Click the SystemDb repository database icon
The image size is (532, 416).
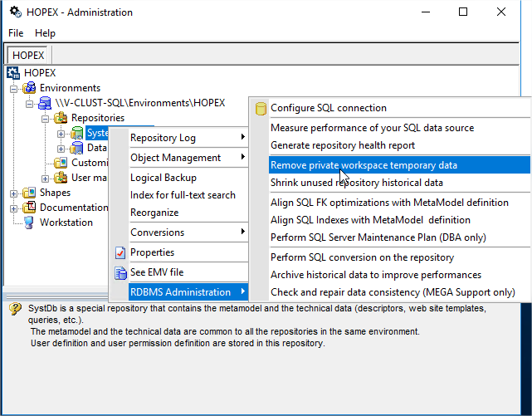tap(77, 133)
